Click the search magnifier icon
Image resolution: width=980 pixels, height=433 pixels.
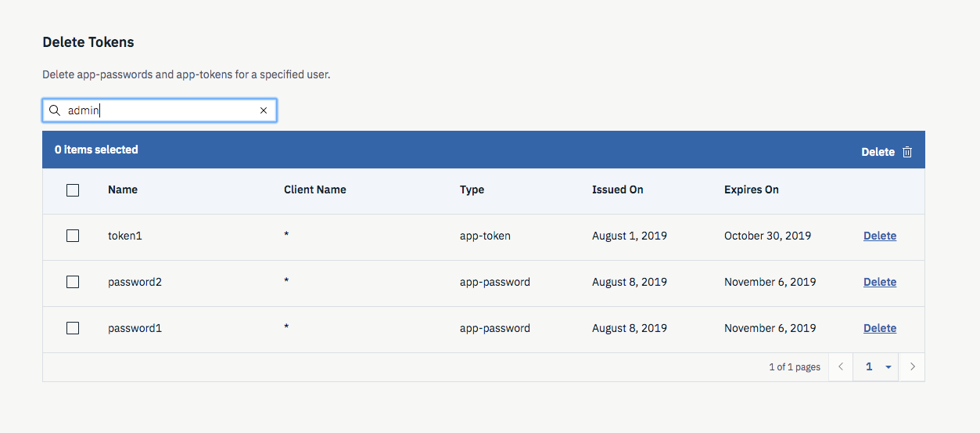(55, 110)
